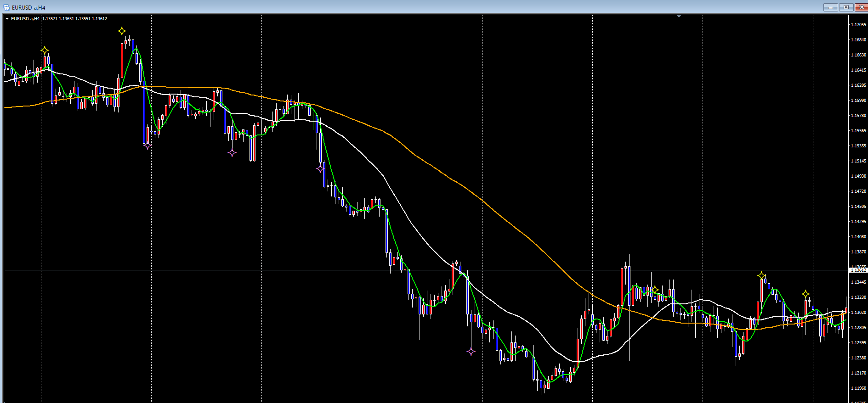Click the low price 1.13551 in chart header

(x=83, y=19)
